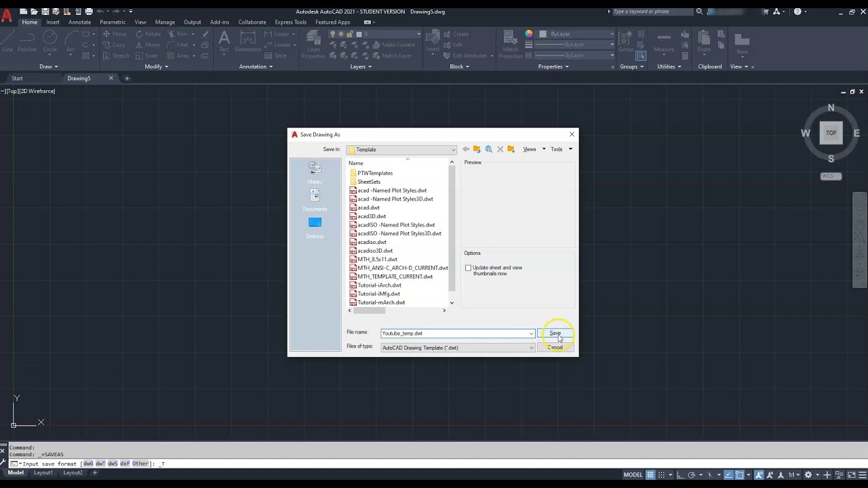Open annotation scale 1:1 dropdown

793,474
